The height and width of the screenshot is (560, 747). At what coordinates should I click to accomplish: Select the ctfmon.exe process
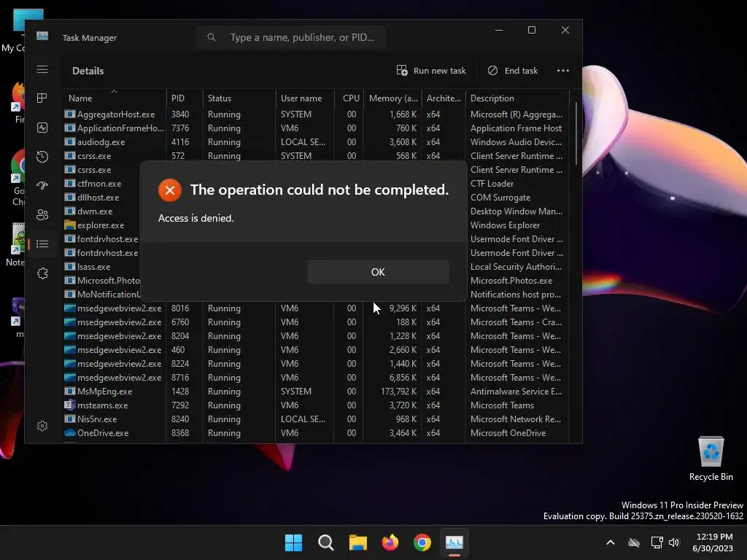point(99,183)
